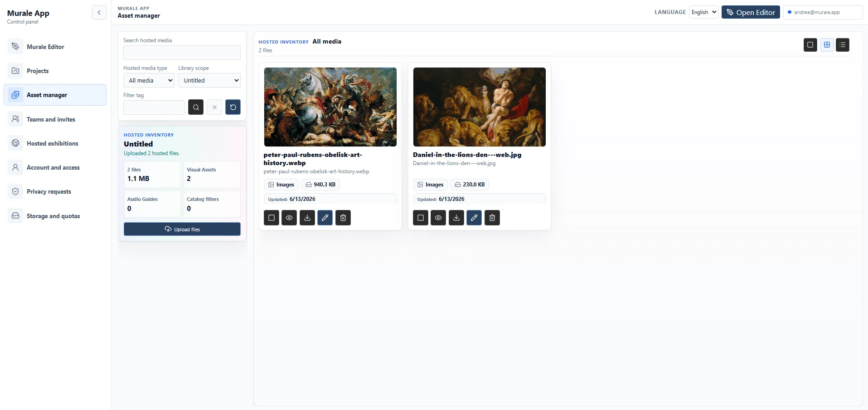Click the Storage and quotas drive icon
This screenshot has width=868, height=410.
click(15, 216)
